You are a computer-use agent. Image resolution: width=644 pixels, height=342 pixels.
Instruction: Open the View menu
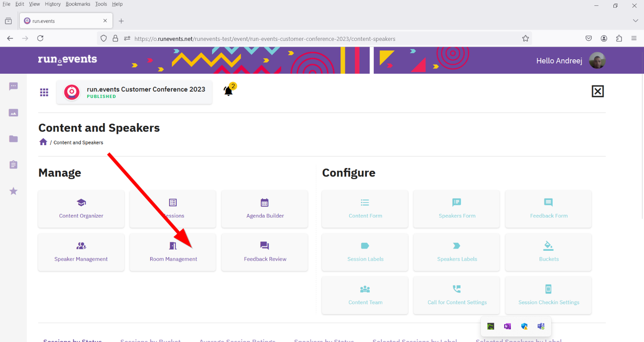coord(35,4)
